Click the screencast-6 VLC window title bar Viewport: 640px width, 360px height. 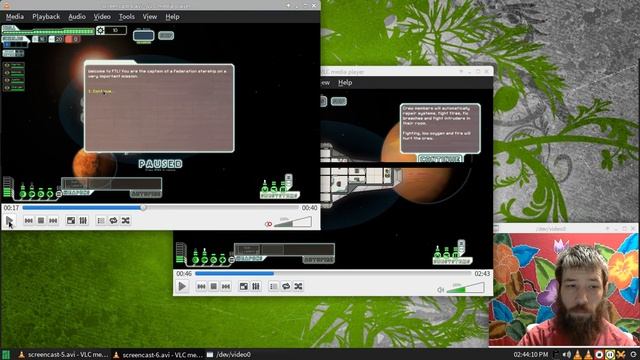407,72
